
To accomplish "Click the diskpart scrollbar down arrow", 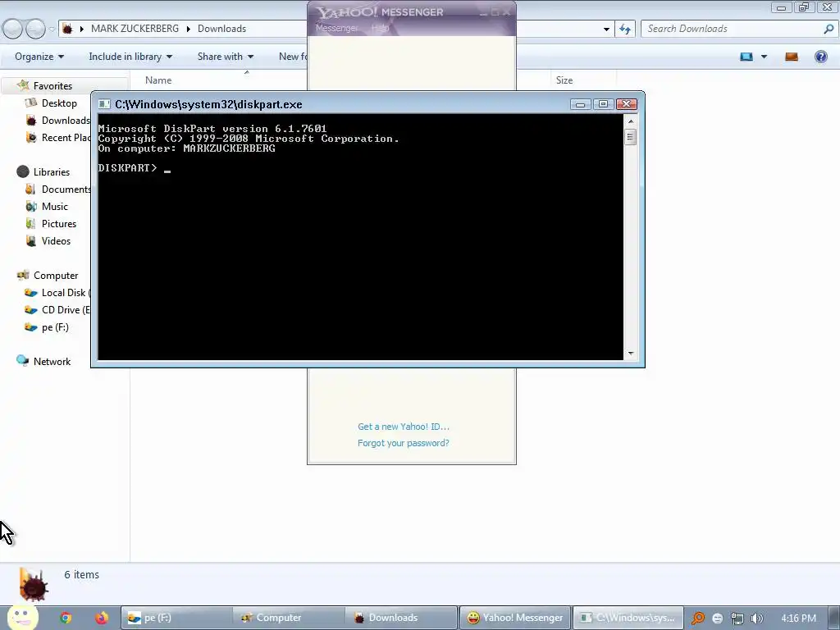I will pyautogui.click(x=631, y=353).
